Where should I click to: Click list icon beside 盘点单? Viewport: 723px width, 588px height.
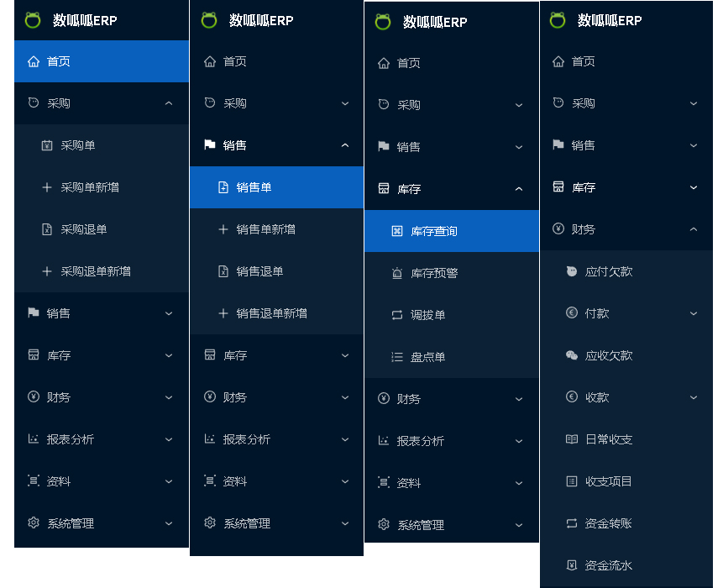pos(397,357)
